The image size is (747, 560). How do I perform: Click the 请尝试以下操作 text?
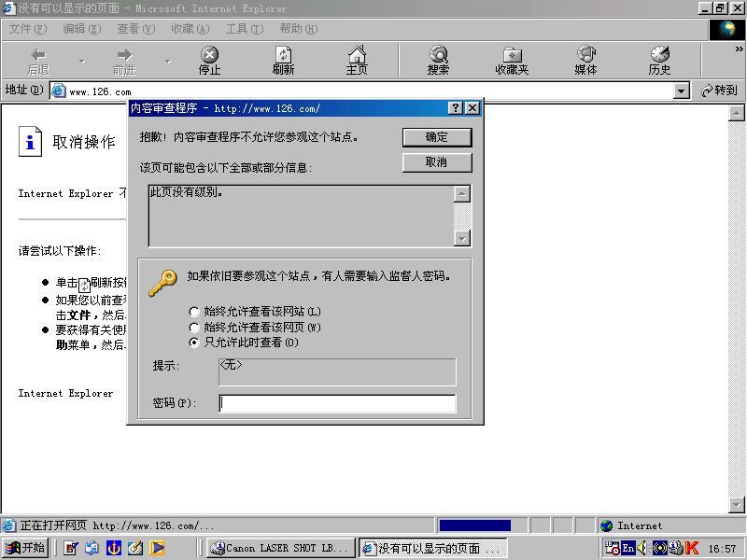pyautogui.click(x=60, y=251)
